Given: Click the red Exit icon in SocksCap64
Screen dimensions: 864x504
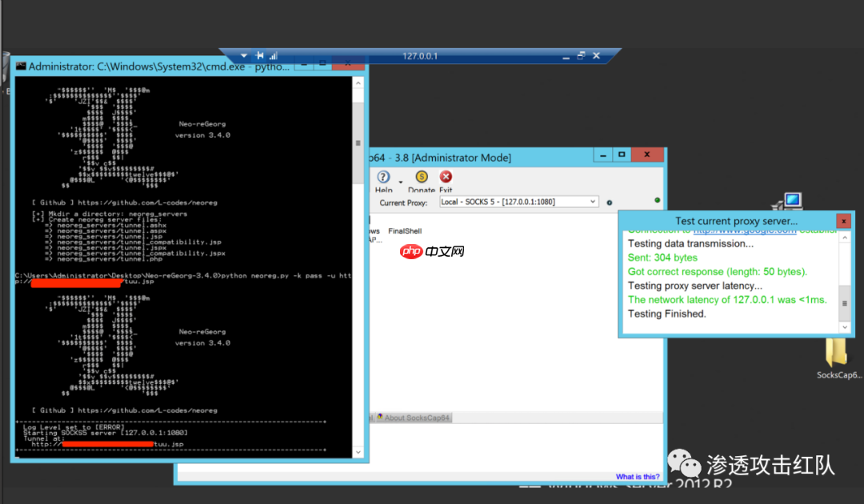Looking at the screenshot, I should [446, 176].
